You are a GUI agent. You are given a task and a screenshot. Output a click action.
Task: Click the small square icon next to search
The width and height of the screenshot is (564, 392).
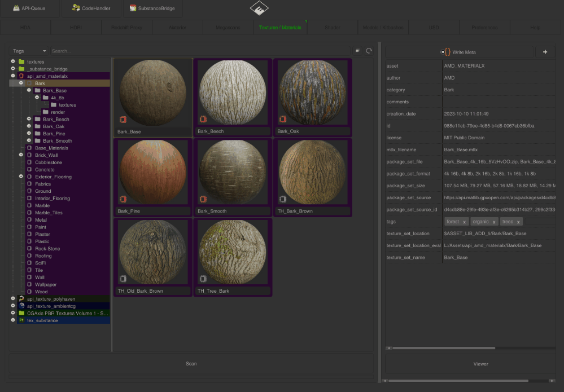pos(357,51)
